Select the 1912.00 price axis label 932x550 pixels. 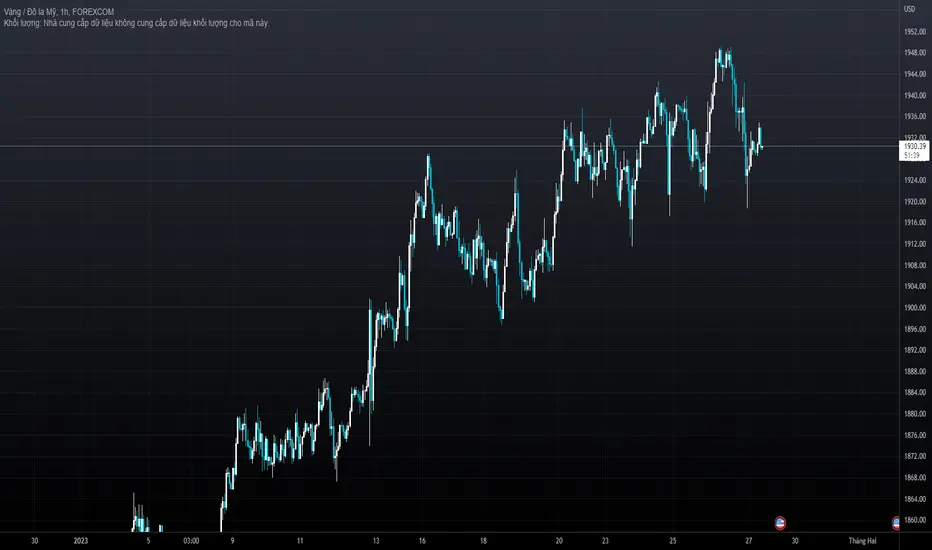tap(915, 244)
